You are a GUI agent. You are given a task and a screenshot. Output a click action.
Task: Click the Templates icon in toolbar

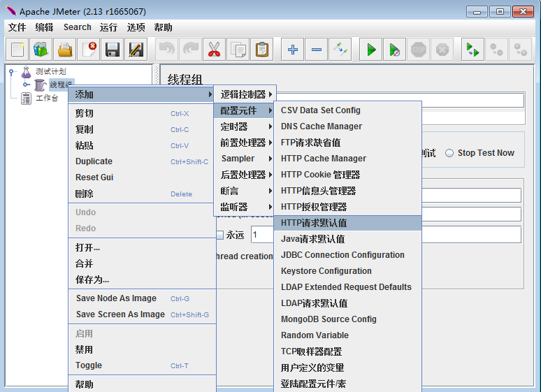pyautogui.click(x=41, y=50)
